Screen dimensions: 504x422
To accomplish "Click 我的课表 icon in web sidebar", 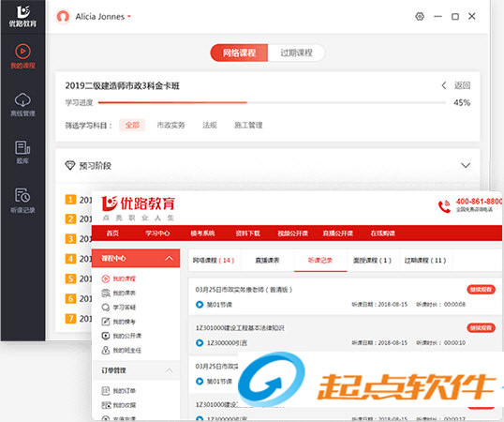I will click(x=106, y=293).
